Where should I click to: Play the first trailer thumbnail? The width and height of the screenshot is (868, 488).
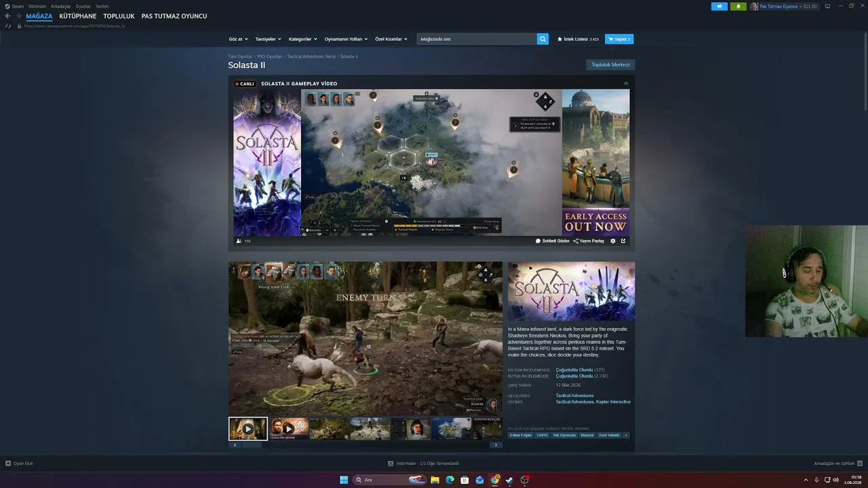point(248,428)
